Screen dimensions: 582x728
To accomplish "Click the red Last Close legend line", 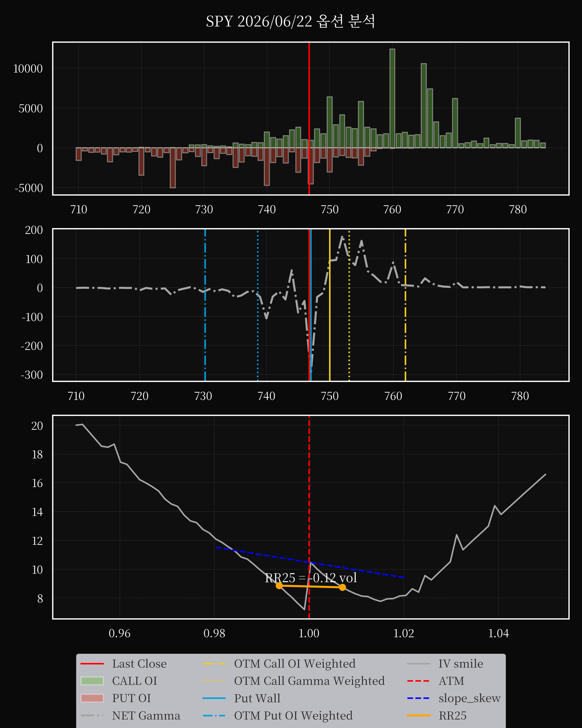I will [92, 664].
